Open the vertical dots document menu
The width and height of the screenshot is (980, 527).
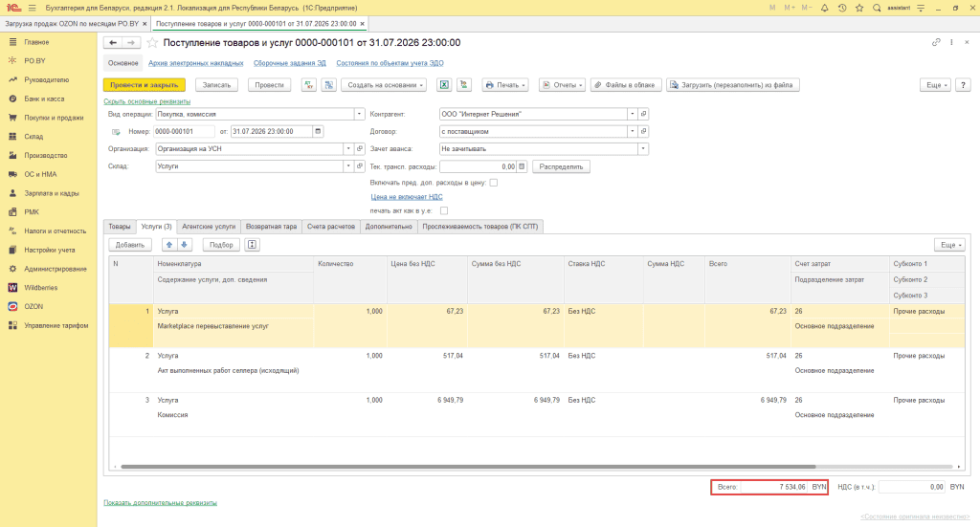pyautogui.click(x=951, y=42)
